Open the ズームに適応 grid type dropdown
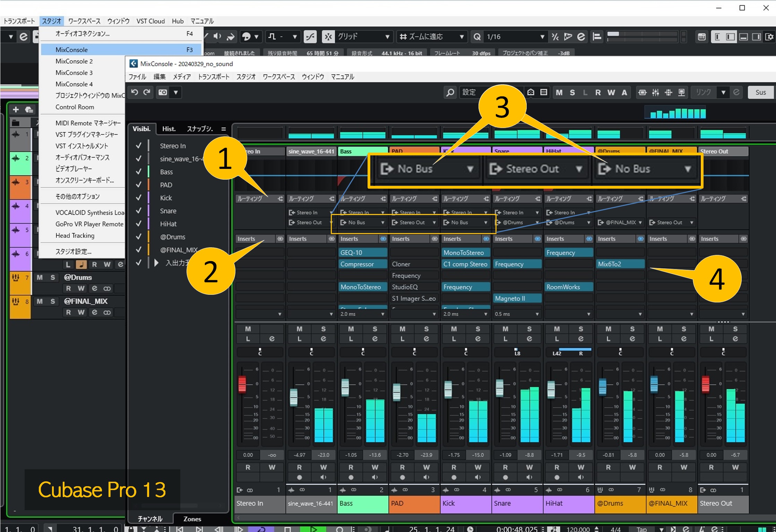The image size is (776, 532). [x=431, y=37]
